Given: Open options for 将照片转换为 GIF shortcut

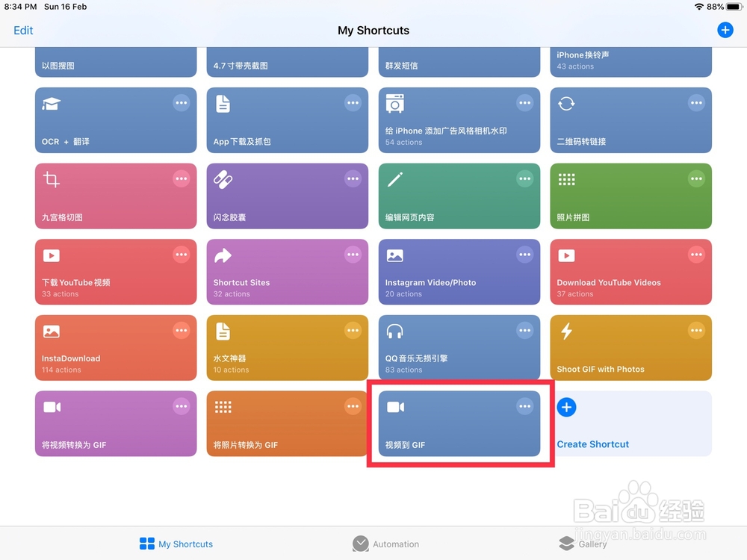Looking at the screenshot, I should tap(353, 406).
